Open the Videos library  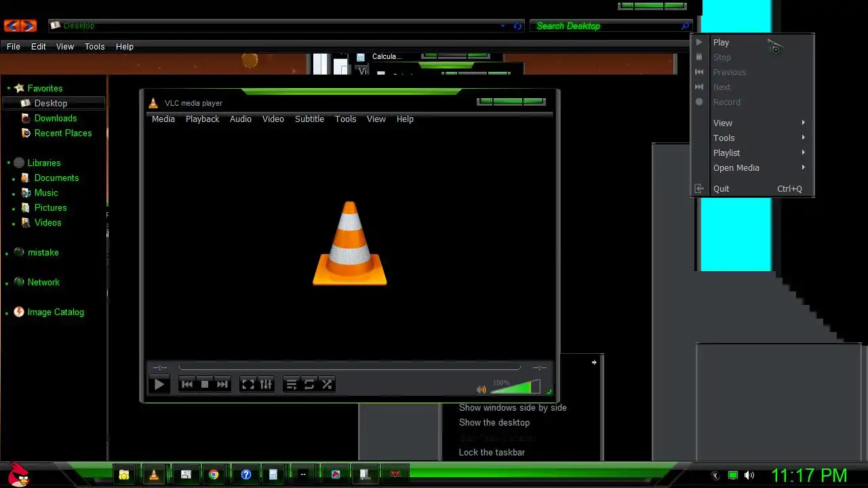pos(48,222)
